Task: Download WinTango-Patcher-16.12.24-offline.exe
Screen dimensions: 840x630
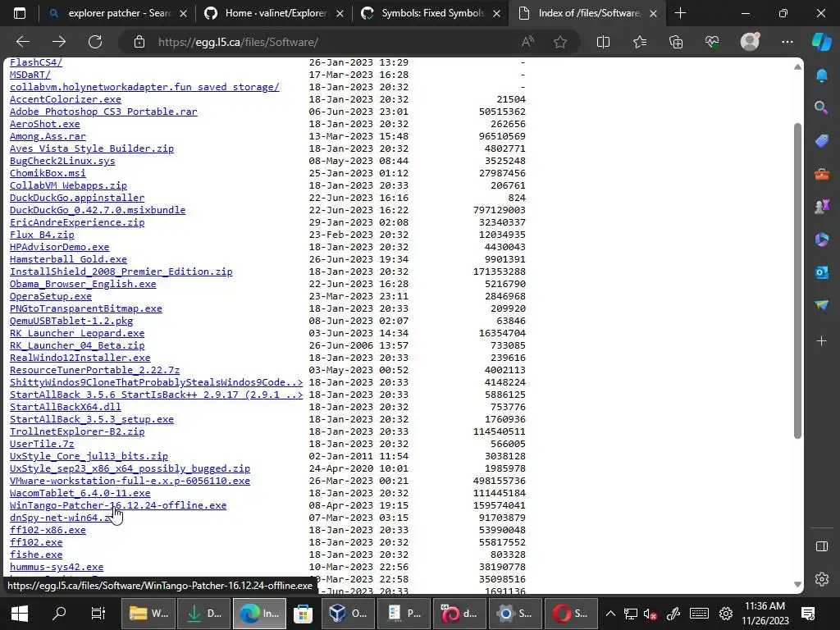Action: (118, 505)
